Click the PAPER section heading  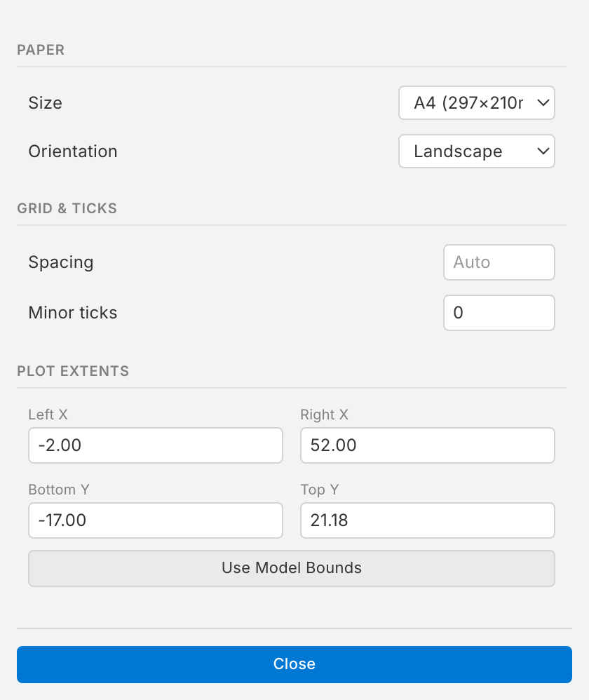coord(41,50)
